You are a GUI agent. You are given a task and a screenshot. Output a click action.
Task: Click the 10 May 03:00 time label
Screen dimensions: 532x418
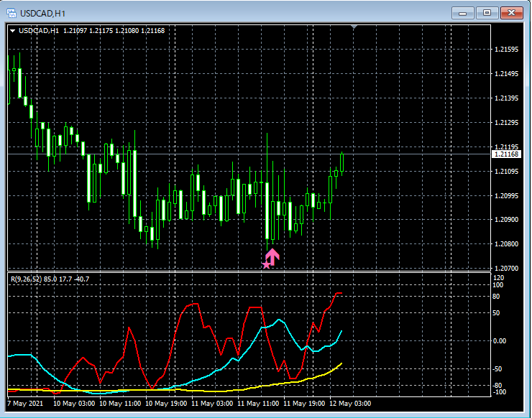tap(74, 404)
